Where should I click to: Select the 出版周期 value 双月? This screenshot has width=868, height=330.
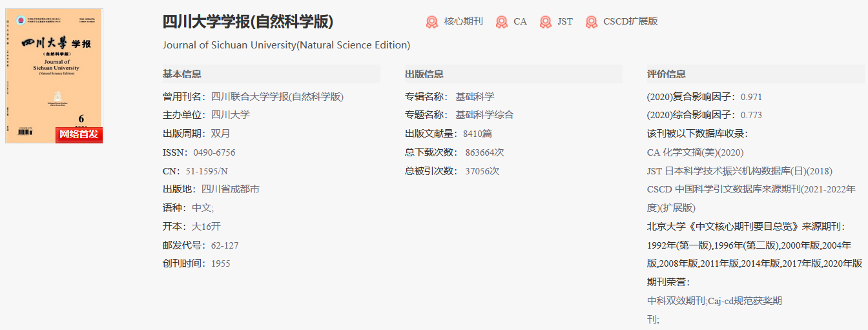click(x=220, y=134)
